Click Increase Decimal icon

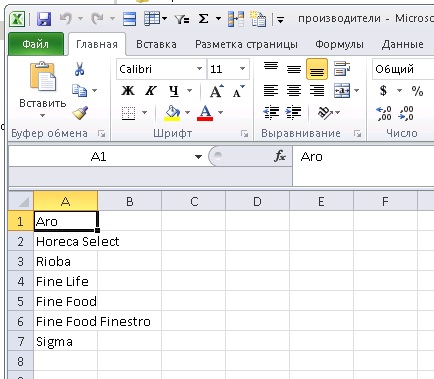click(x=384, y=113)
